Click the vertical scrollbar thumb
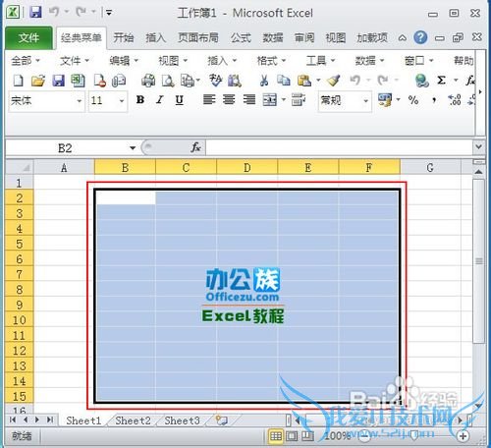Viewport: 491px width, 448px height. tap(478, 260)
